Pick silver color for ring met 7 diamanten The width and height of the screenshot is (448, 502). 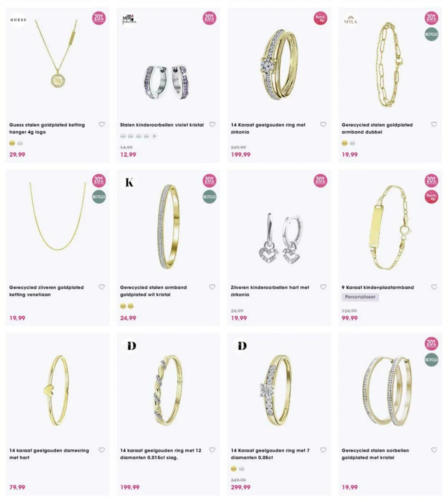[242, 469]
